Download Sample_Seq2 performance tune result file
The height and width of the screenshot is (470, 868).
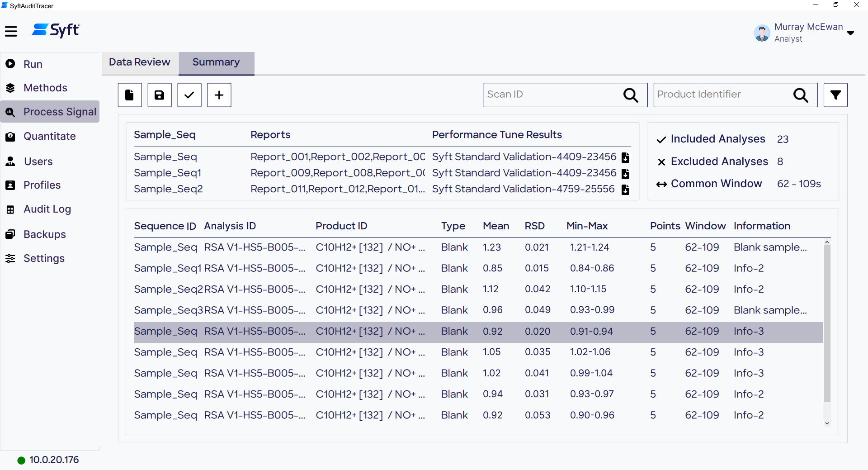point(625,190)
